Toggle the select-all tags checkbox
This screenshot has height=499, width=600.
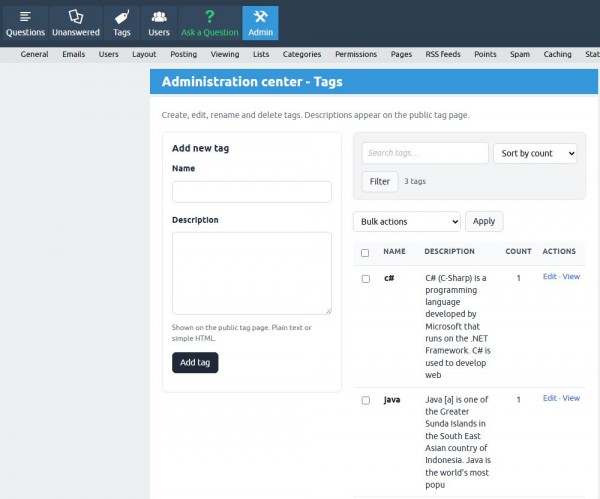[365, 253]
